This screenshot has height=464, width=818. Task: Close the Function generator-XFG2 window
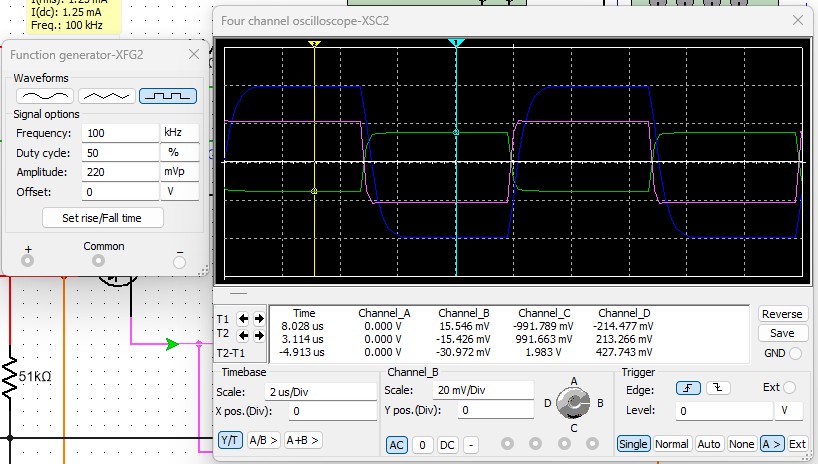point(194,54)
